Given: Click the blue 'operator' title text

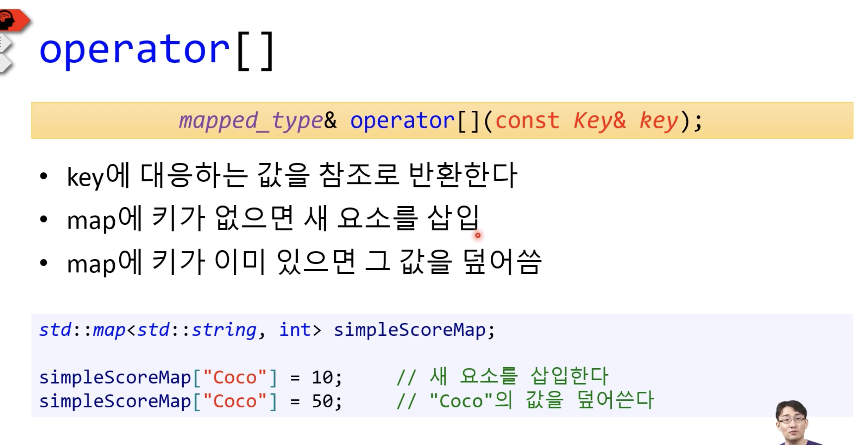Looking at the screenshot, I should point(135,50).
